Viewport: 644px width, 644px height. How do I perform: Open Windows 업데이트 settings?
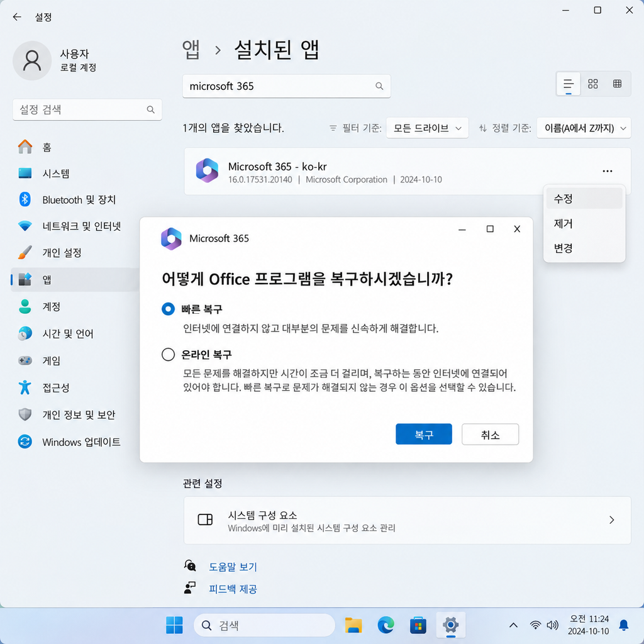pyautogui.click(x=75, y=442)
